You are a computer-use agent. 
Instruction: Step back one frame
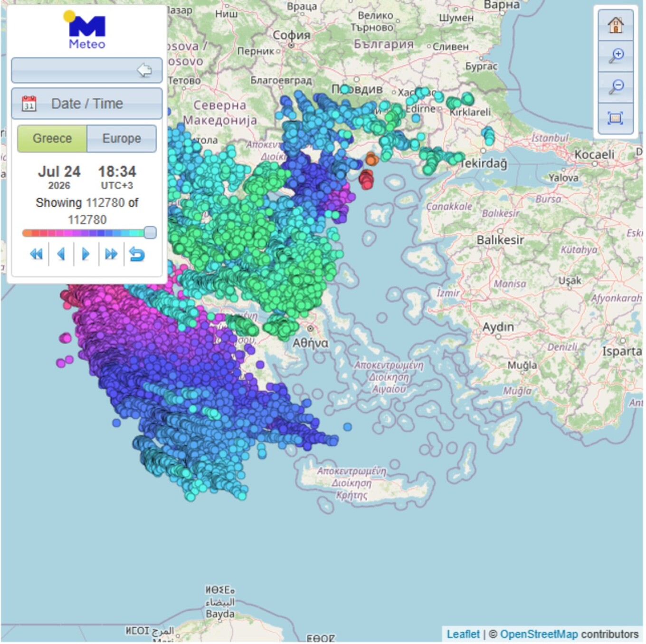61,254
